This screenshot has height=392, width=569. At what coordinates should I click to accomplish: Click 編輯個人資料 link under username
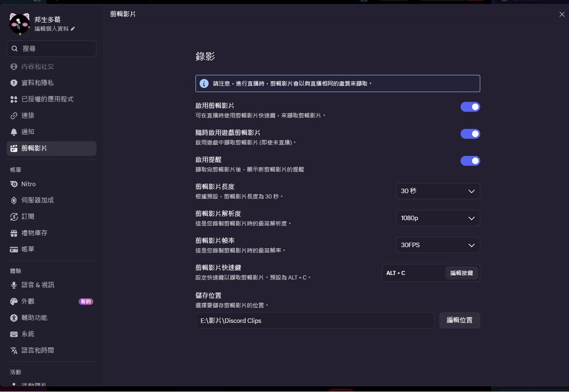[52, 28]
